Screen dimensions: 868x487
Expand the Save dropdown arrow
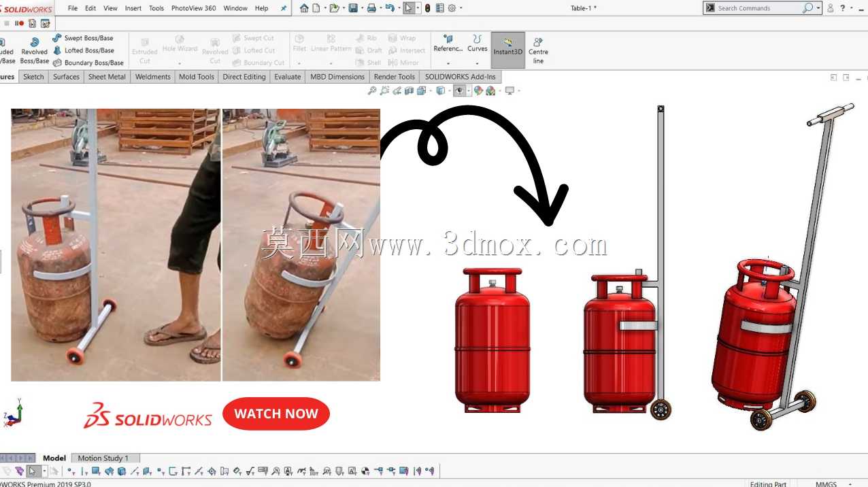(361, 8)
